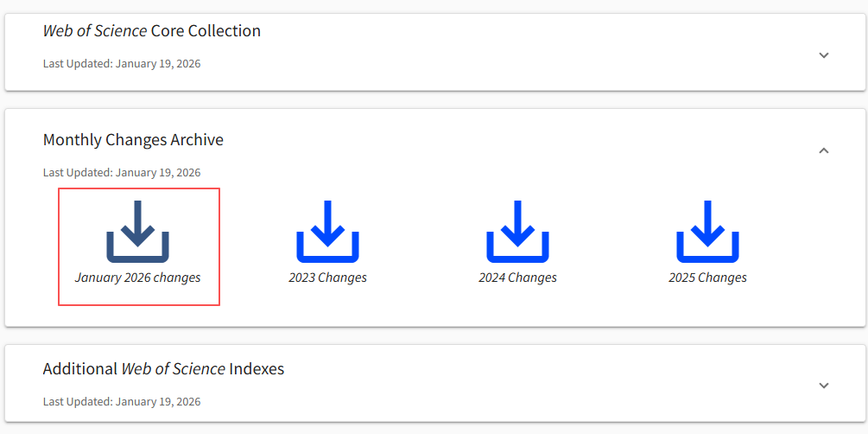Click the 2025 Changes download icon
The height and width of the screenshot is (434, 868).
click(707, 231)
